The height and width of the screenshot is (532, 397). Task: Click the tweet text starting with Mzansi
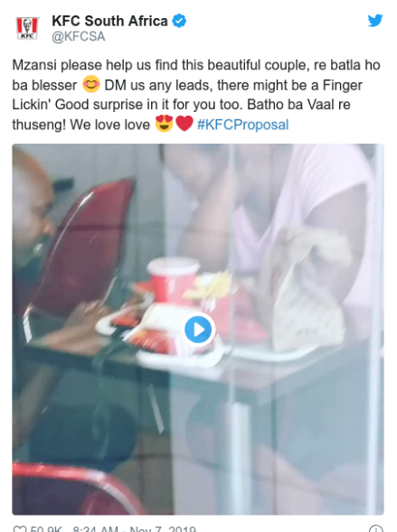[196, 95]
